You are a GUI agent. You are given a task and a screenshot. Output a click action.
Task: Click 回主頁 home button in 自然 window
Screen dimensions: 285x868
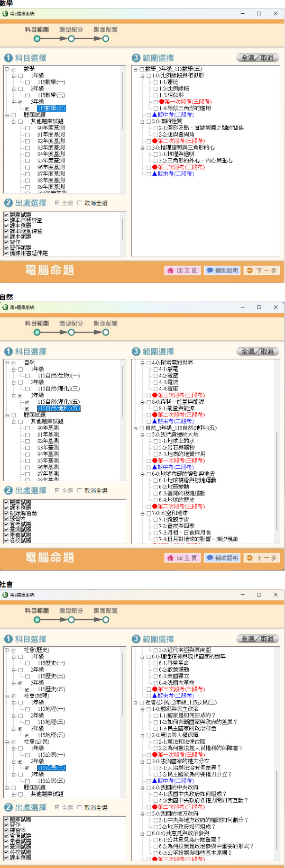182,558
